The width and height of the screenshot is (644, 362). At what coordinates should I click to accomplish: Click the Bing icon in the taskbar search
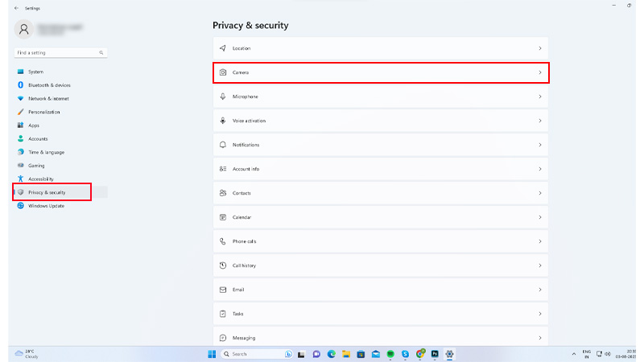(x=288, y=354)
